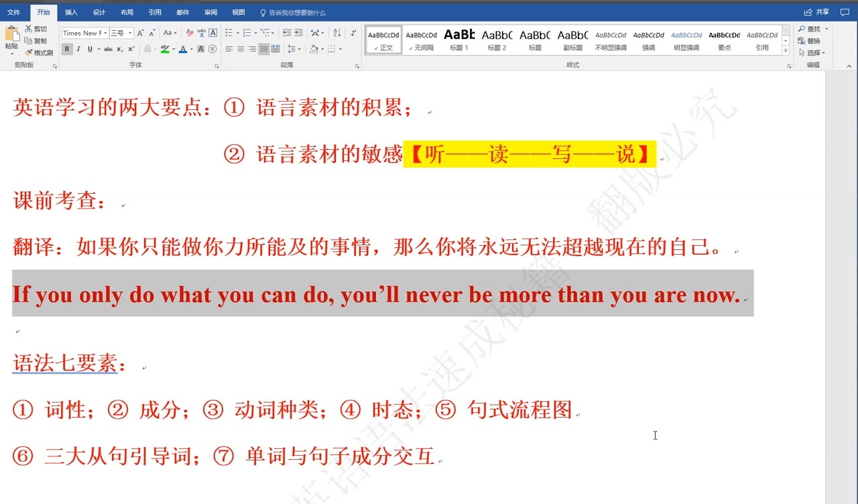Click the phonetic guide (wén) icon
858x504 pixels.
coord(201,33)
